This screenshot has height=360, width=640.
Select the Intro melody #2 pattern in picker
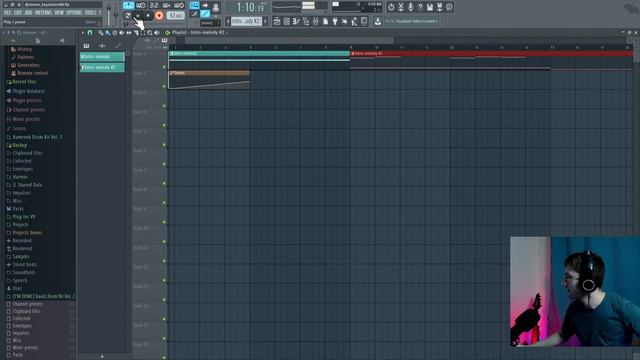(x=102, y=67)
